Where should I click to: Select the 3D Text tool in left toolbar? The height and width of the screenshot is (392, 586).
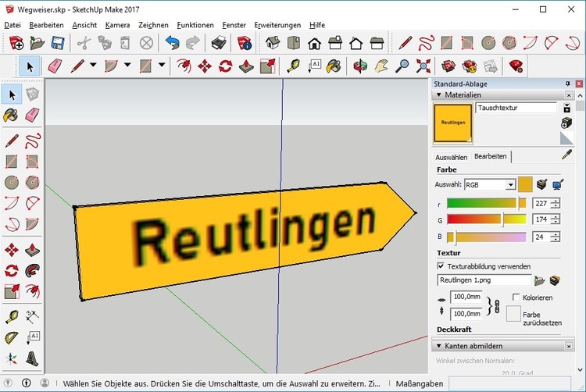(33, 358)
